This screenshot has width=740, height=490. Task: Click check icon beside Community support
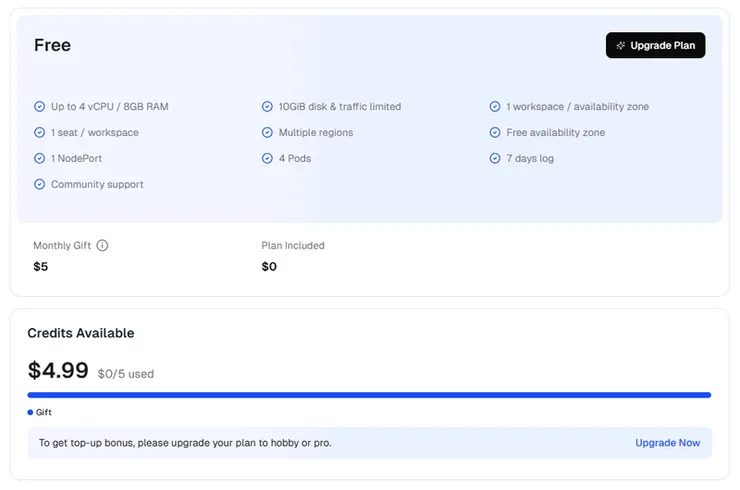click(39, 184)
